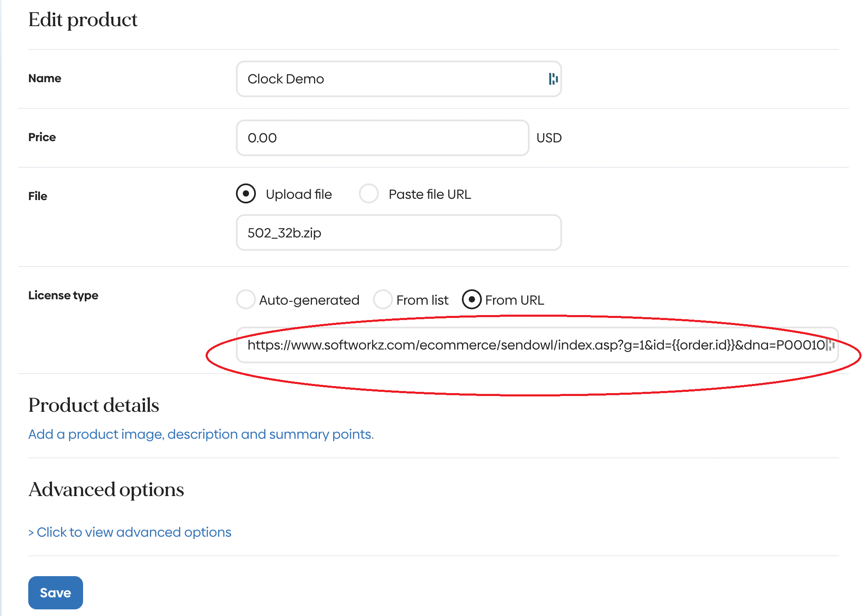This screenshot has height=616, width=864.
Task: Click the password manager icon in Name field
Action: click(x=553, y=79)
